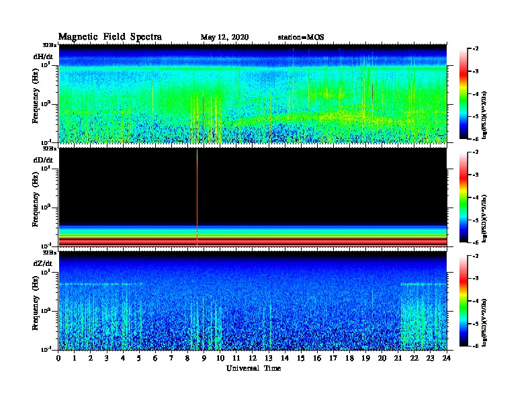Screen dimensions: 532x411
Task: Click the date 'May 12, 2020'
Action: 224,38
